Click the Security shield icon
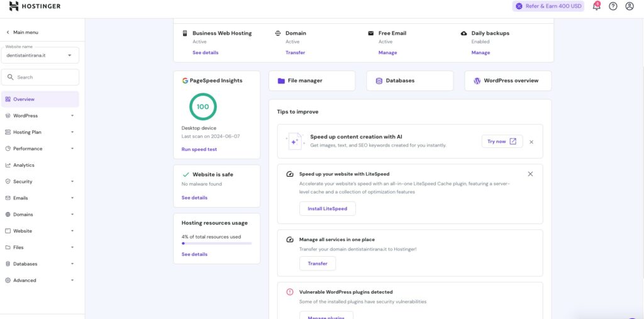This screenshot has height=319, width=644. coord(8,181)
